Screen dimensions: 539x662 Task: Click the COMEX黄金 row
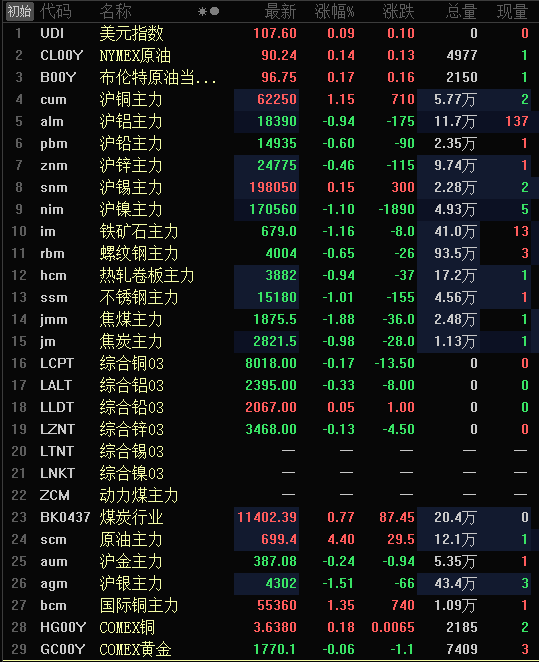coord(269,649)
